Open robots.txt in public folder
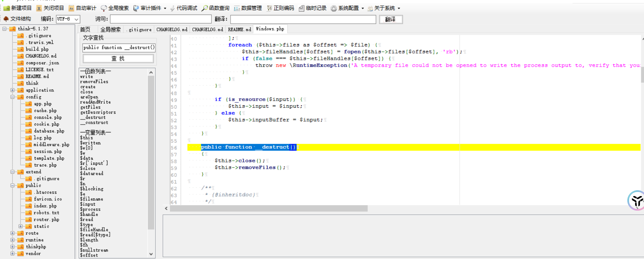Image resolution: width=644 pixels, height=259 pixels. pos(46,213)
